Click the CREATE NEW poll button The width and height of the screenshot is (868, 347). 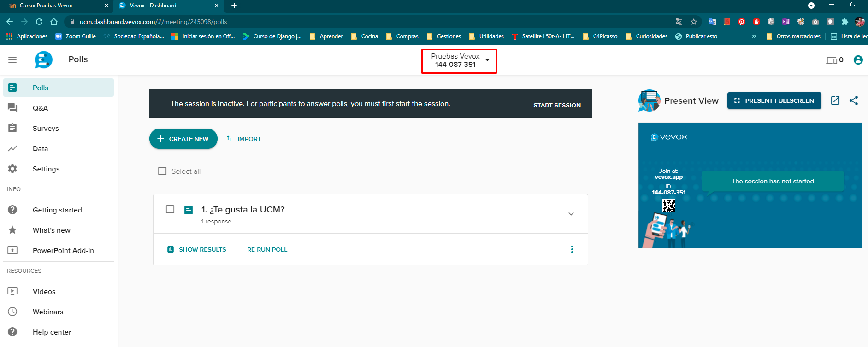point(183,139)
